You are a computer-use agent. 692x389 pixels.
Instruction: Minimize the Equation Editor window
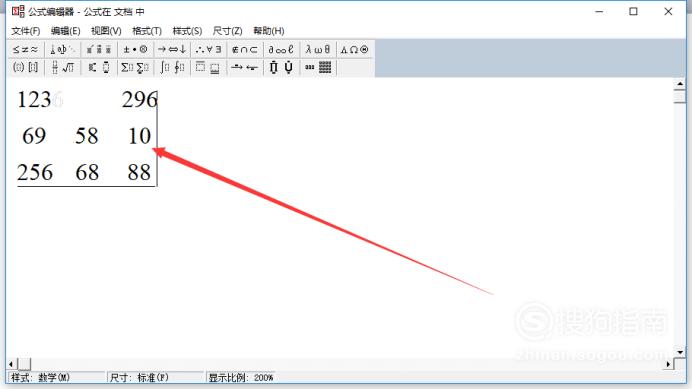point(599,11)
